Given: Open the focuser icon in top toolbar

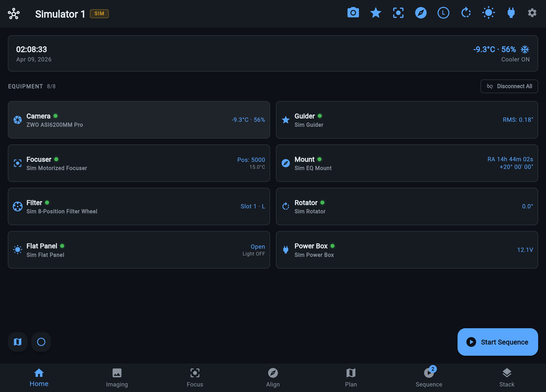Looking at the screenshot, I should (x=398, y=13).
